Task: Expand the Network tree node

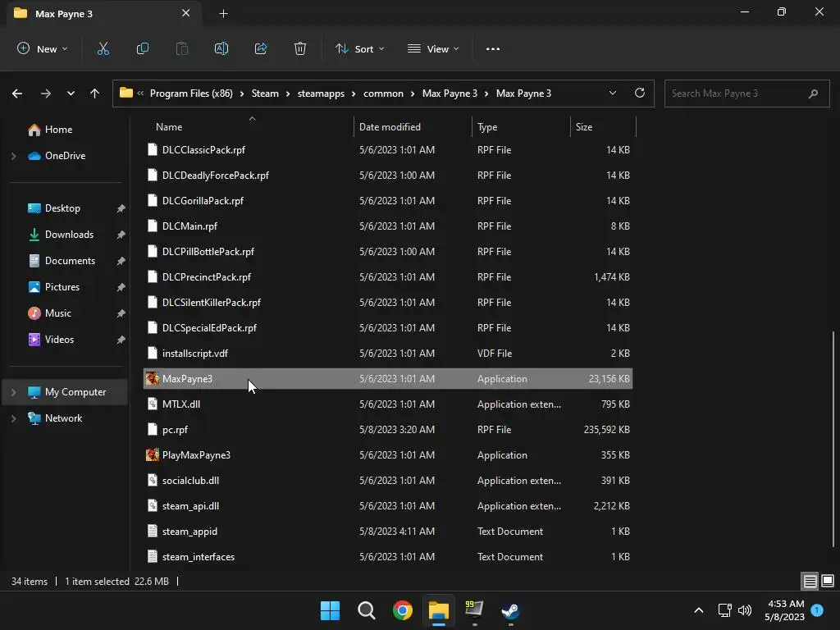Action: pos(13,418)
